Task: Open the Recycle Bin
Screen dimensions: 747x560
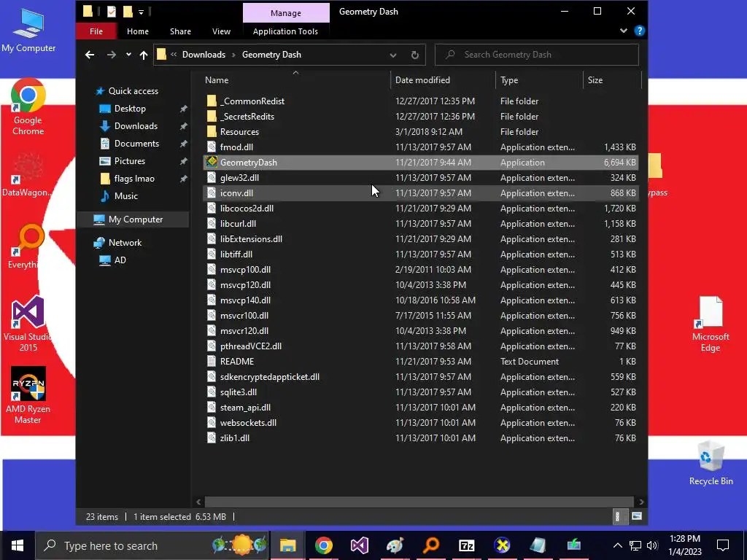Action: (x=711, y=463)
